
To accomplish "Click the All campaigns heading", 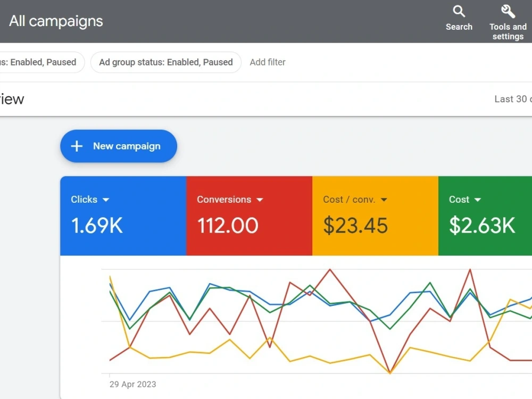I will (56, 21).
